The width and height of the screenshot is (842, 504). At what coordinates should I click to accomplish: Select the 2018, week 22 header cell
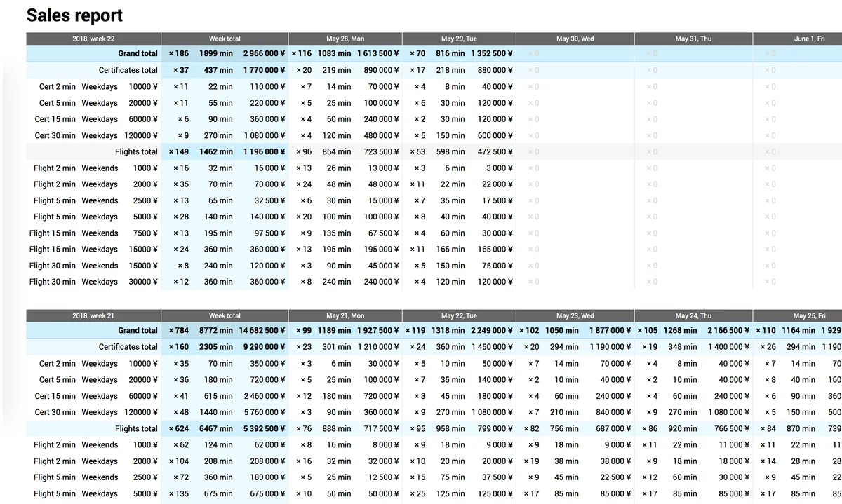(x=93, y=39)
